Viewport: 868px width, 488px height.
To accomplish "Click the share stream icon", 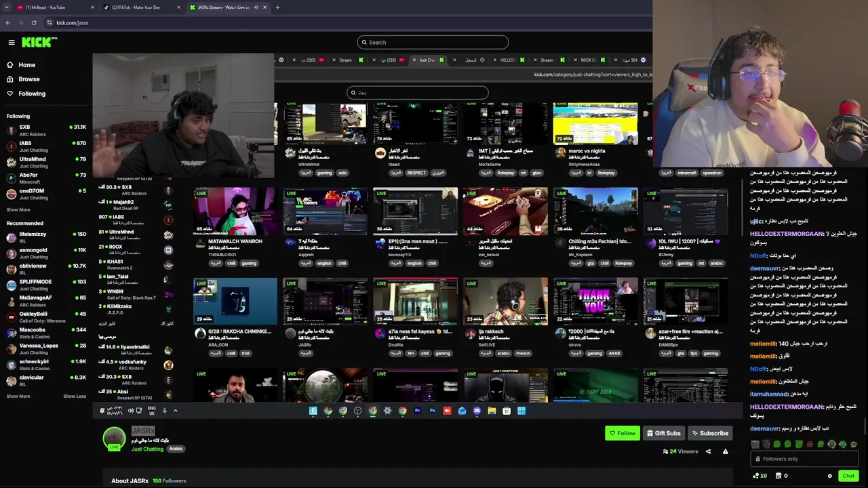I will [x=708, y=451].
